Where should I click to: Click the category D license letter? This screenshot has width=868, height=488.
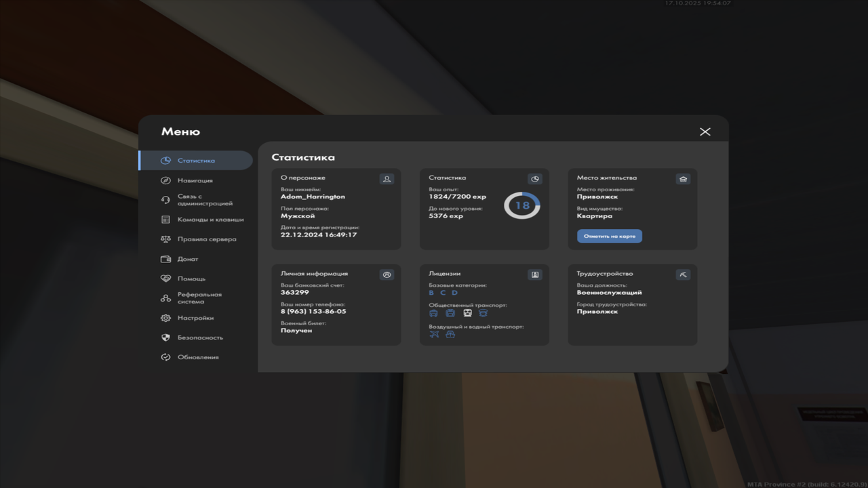pos(455,293)
